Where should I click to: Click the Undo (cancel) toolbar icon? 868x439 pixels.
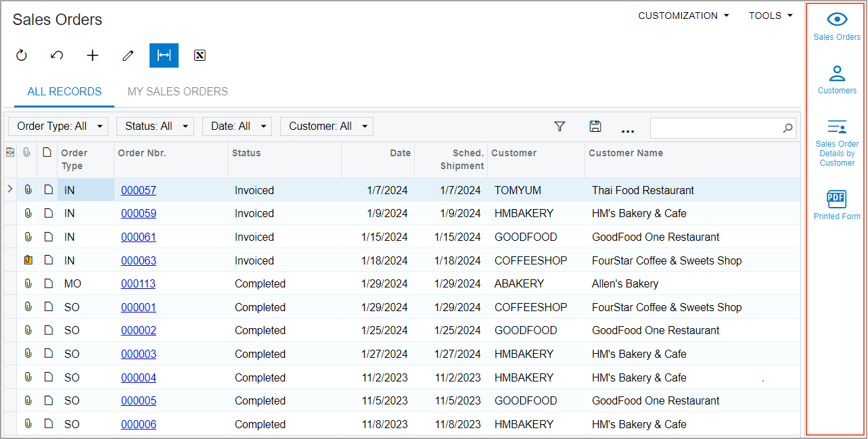(x=57, y=55)
